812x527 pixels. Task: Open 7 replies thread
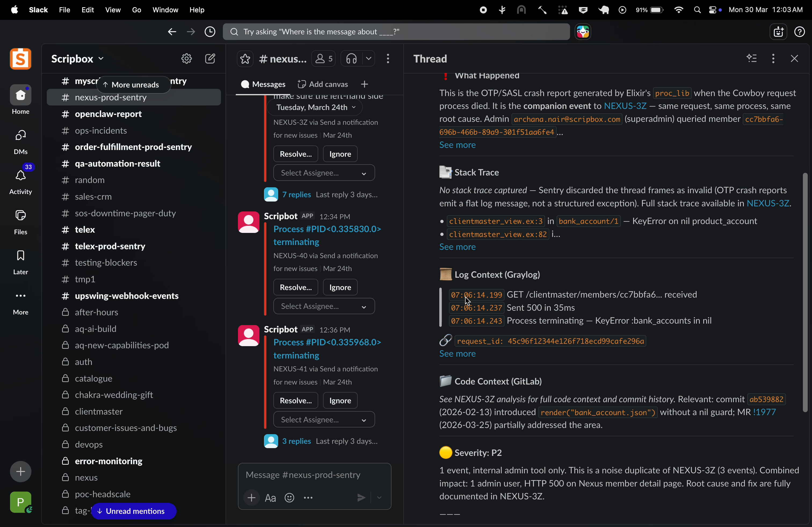pyautogui.click(x=296, y=195)
